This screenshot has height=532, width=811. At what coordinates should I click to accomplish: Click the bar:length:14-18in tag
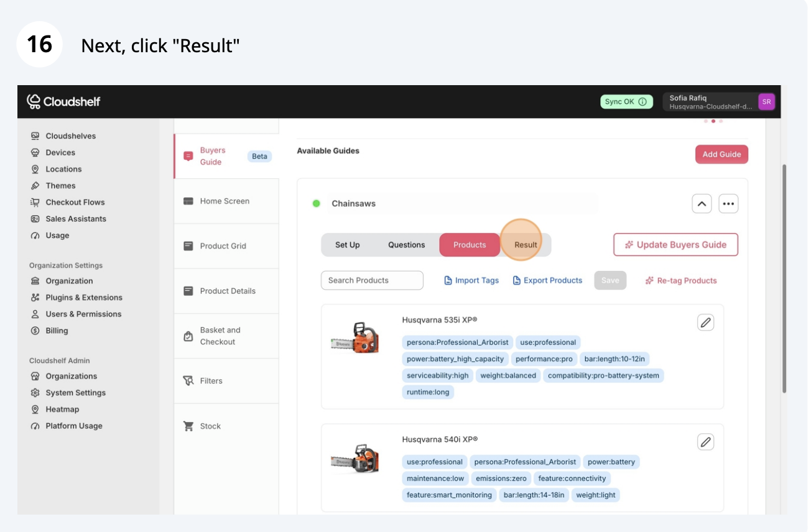tap(534, 495)
